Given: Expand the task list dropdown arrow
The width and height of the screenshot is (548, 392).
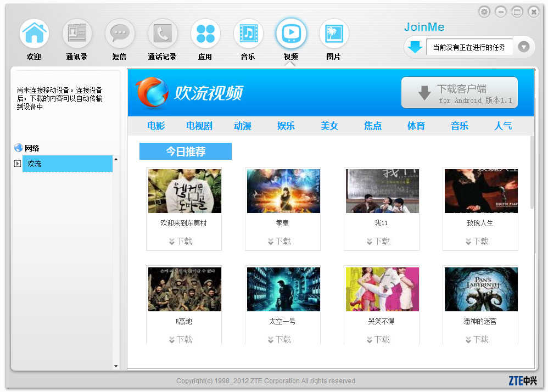Looking at the screenshot, I should (523, 47).
